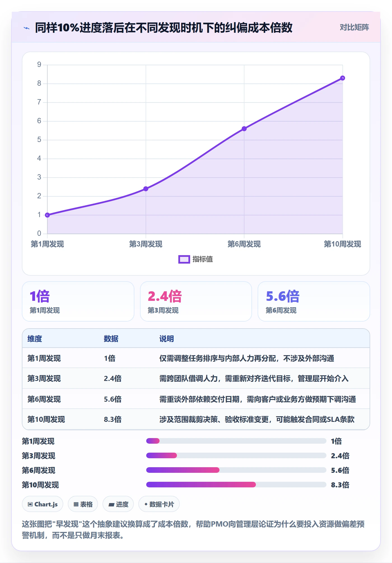Click the 8.3倍 progress value label
392x563 pixels.
340,485
